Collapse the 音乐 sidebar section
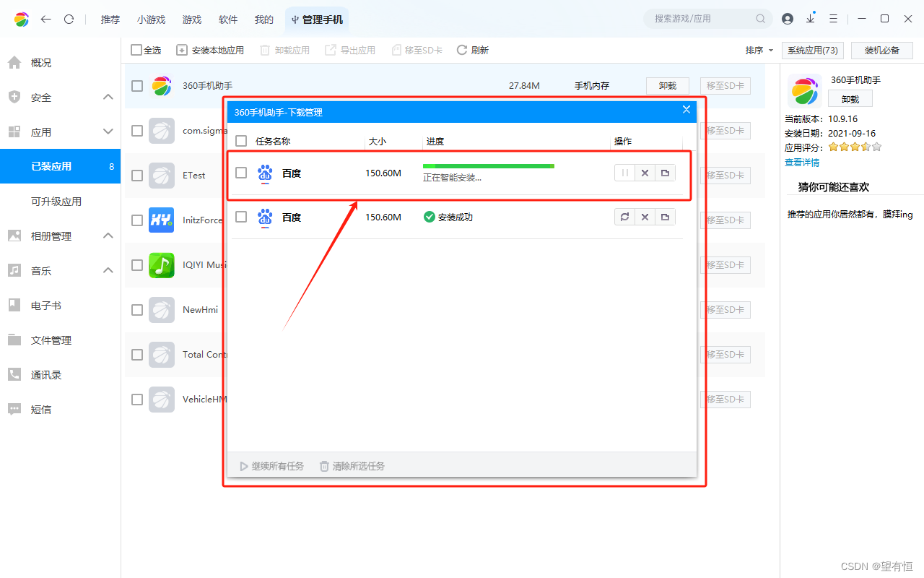Image resolution: width=924 pixels, height=578 pixels. [108, 271]
